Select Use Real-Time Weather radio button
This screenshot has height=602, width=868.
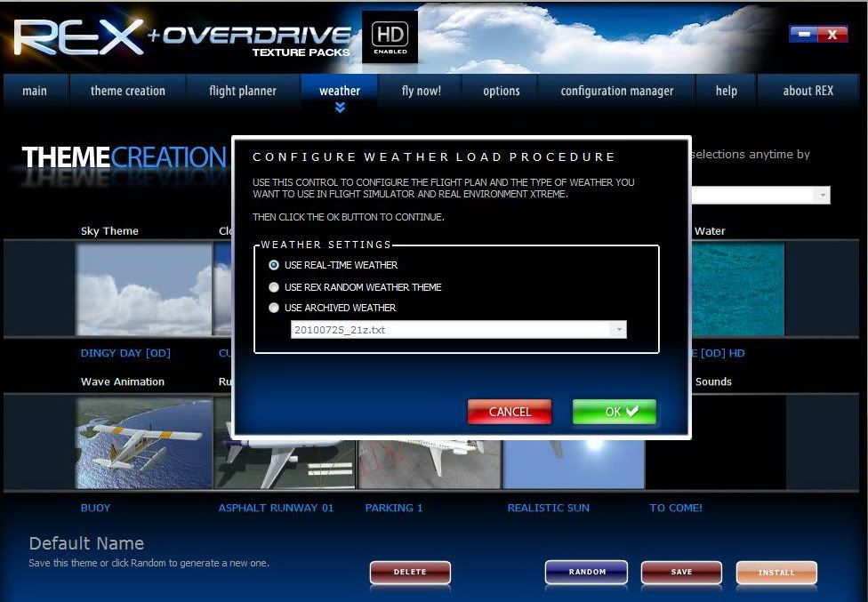274,265
